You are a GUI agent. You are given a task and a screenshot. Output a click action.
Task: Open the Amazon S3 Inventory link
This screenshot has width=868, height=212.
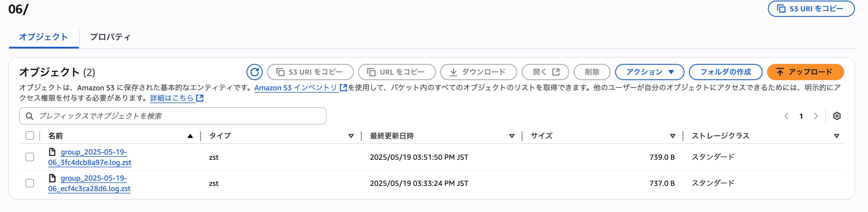pos(296,88)
